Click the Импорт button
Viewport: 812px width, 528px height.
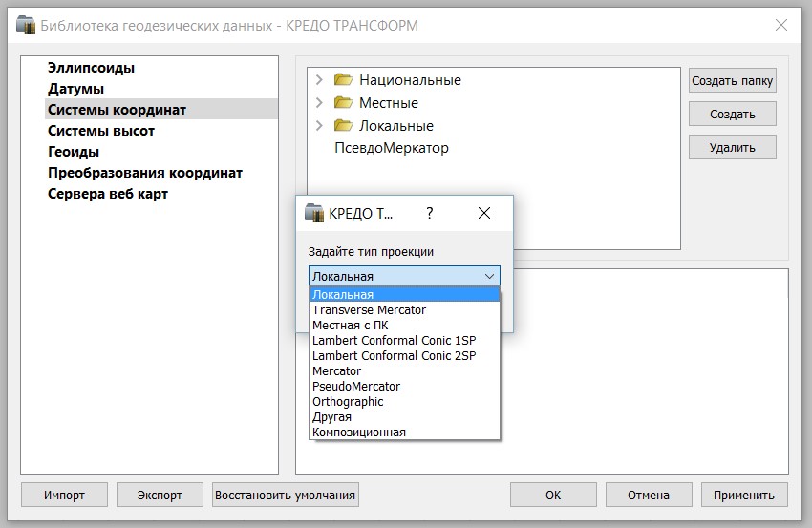[64, 495]
